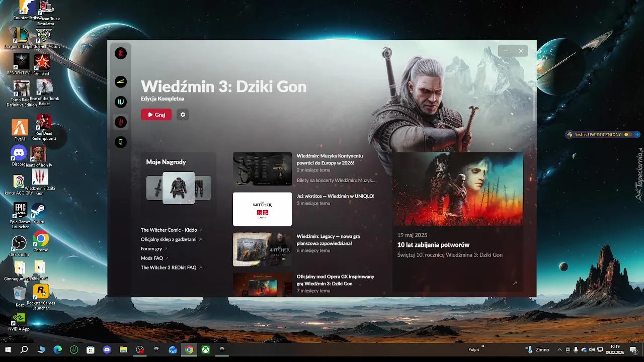Open Steam desktop shortcut
The image size is (644, 362).
point(38,213)
